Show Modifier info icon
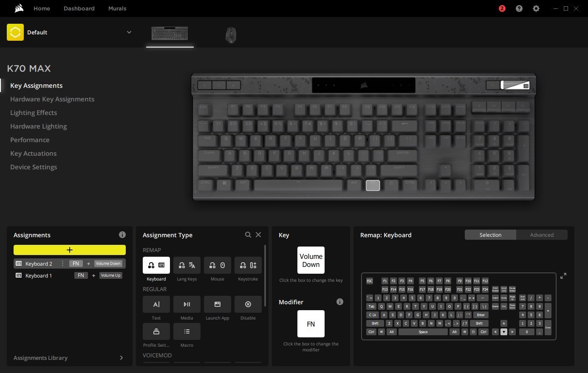 click(340, 302)
